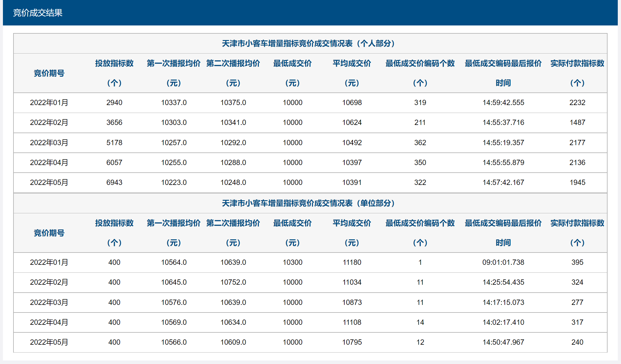Click 平均成交价 header in unit table
This screenshot has height=364, width=621.
click(x=352, y=223)
